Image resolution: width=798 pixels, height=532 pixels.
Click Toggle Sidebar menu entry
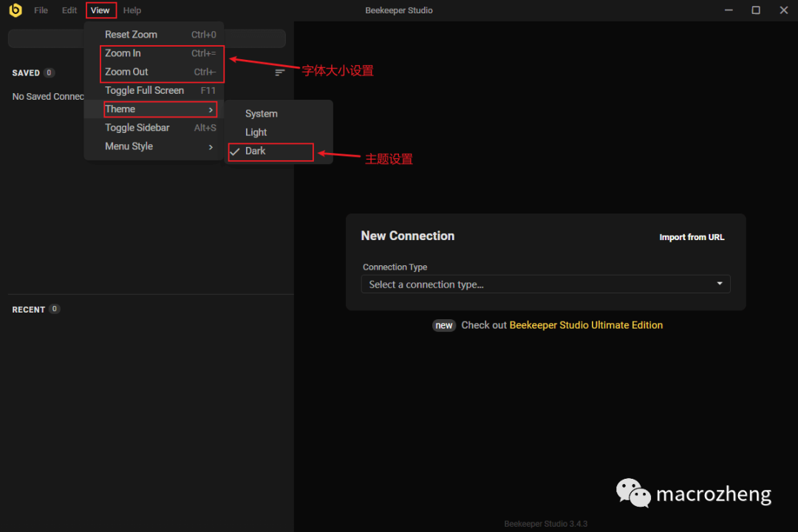154,128
